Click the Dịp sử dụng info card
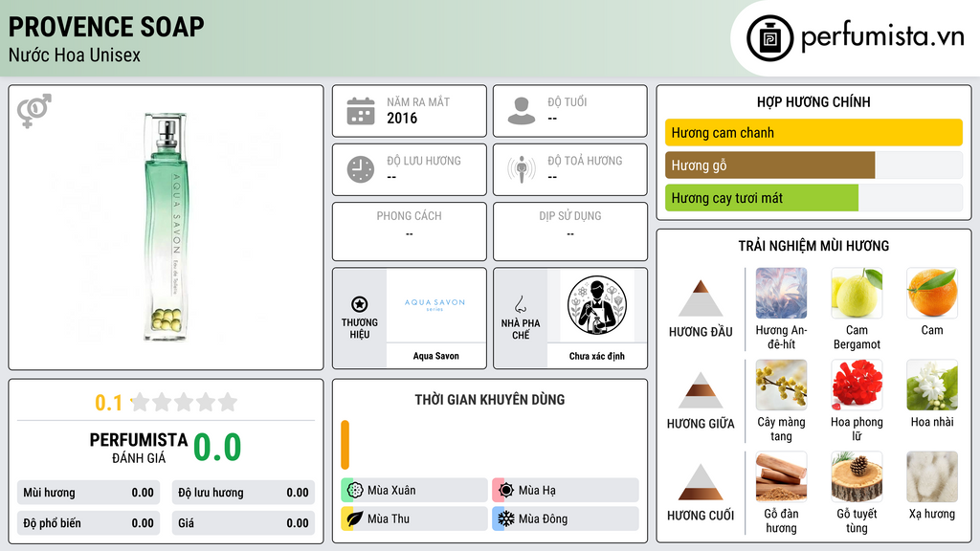Image resolution: width=980 pixels, height=551 pixels. pyautogui.click(x=570, y=231)
